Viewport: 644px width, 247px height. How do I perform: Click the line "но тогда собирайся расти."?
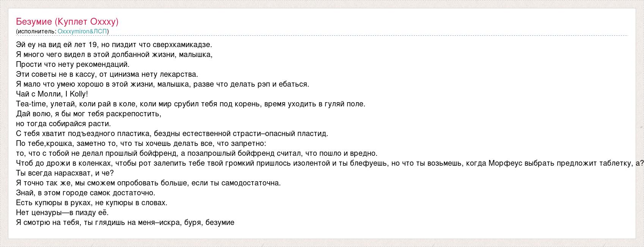click(x=63, y=123)
